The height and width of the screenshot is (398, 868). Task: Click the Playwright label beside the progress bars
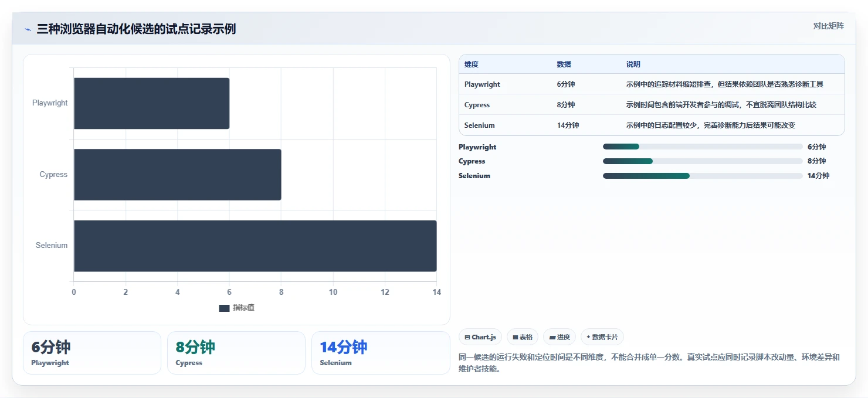click(477, 147)
